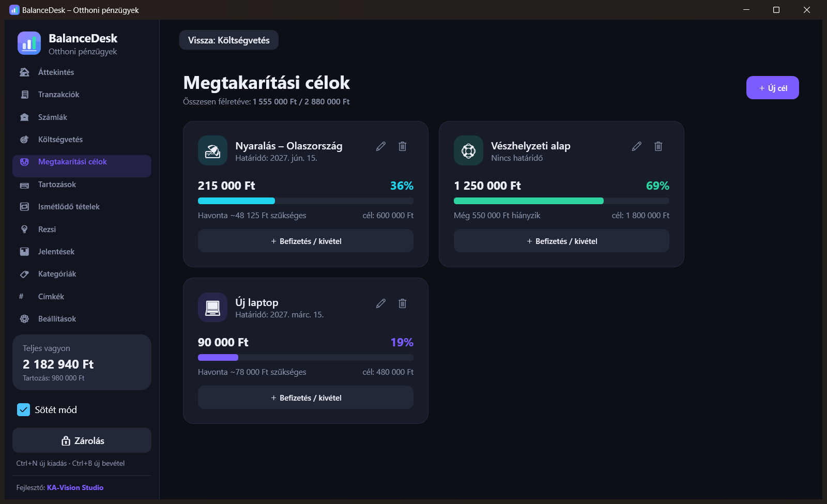Click the Vészhelyzeti alap 69% progress bar
Screen dimensions: 827x504
coord(561,201)
